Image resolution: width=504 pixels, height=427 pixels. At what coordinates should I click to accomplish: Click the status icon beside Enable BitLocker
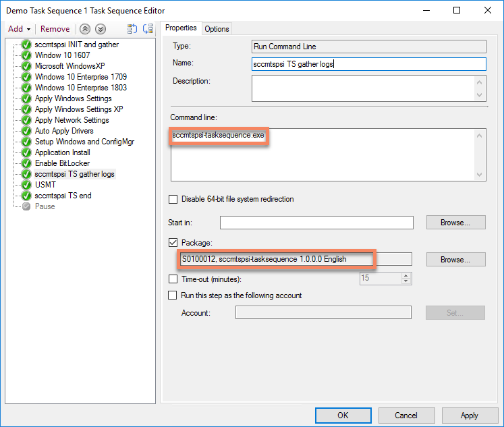(26, 163)
